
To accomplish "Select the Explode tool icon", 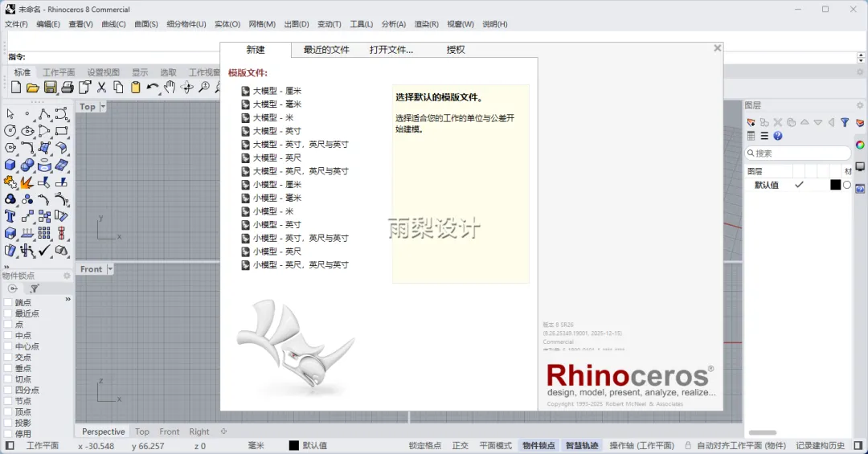I will [27, 182].
